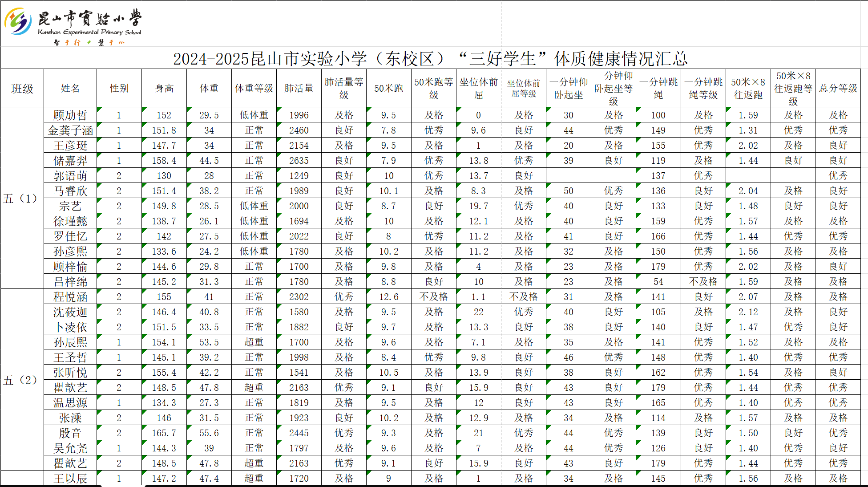
Task: Select the 总分等级 column header
Action: point(838,88)
